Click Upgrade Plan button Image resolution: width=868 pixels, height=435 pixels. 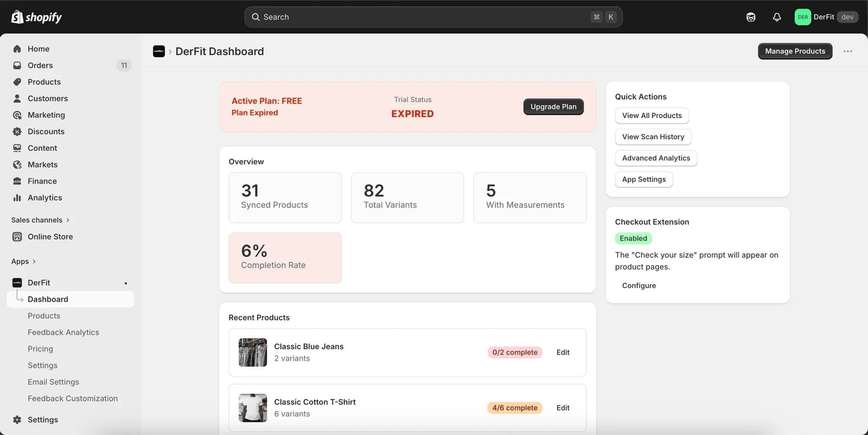[x=554, y=107]
